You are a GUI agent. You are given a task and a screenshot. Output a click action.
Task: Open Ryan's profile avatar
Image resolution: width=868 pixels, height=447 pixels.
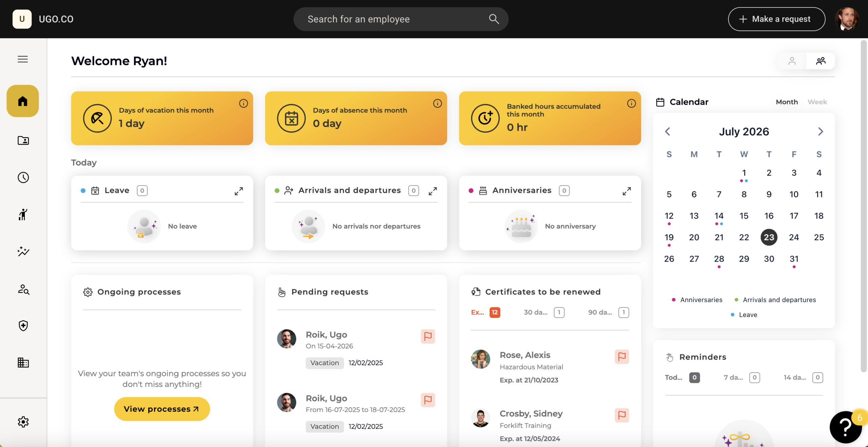(x=847, y=19)
